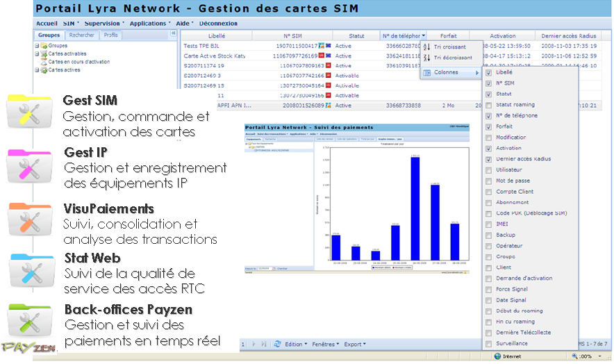Enable the Statut roaming column checkbox
Viewport: 614px width, 364px height.
pos(489,105)
